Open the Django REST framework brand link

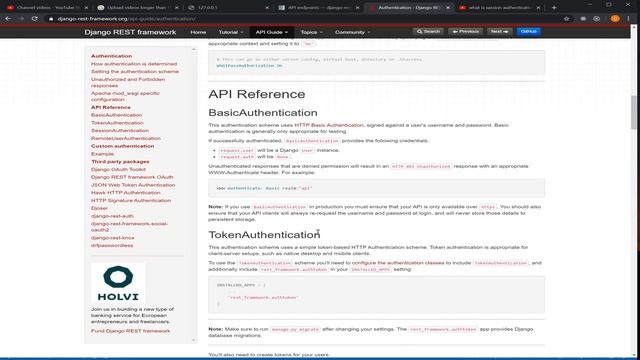tap(130, 32)
